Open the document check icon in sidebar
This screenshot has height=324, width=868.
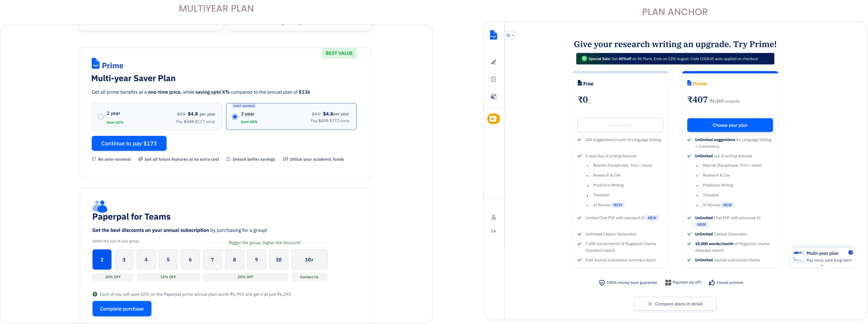[493, 79]
